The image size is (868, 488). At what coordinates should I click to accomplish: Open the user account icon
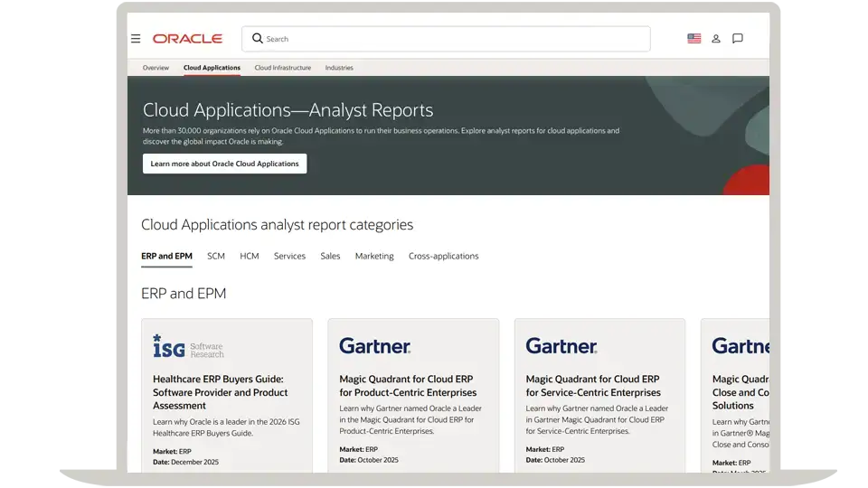point(716,39)
